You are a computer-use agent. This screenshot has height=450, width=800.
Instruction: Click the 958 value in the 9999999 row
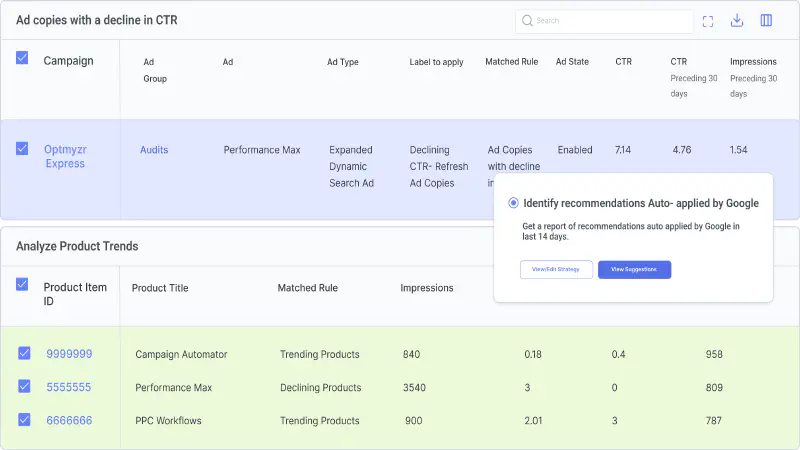(714, 354)
